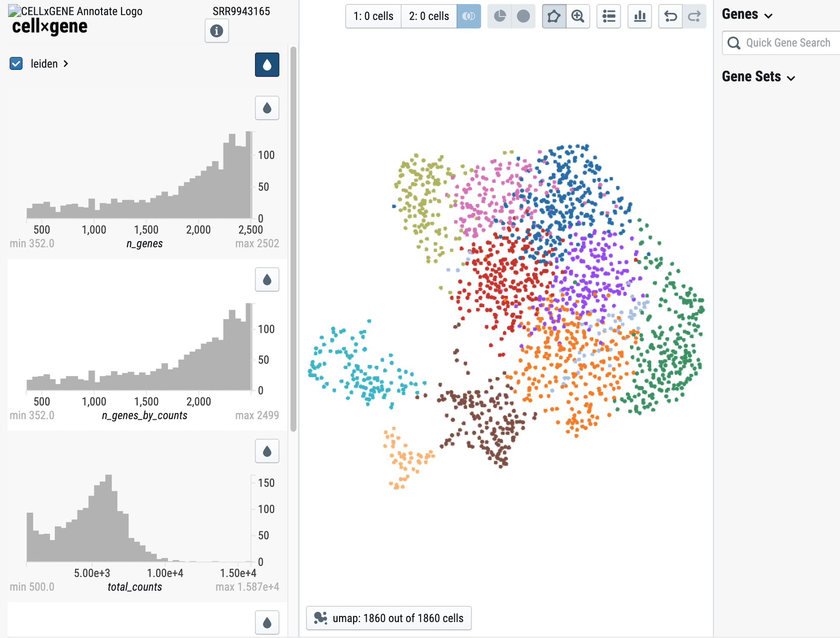Open the bar chart display options
This screenshot has height=638, width=840.
640,16
